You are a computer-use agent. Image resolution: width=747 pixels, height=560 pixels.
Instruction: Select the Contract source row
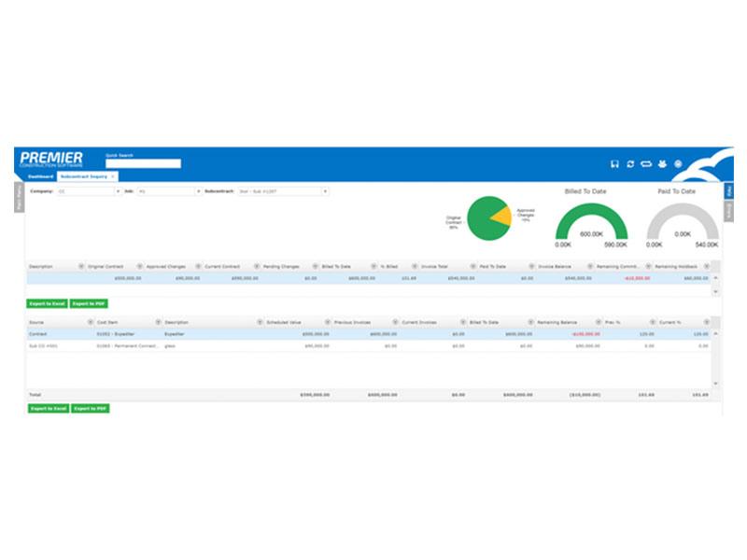(369, 334)
